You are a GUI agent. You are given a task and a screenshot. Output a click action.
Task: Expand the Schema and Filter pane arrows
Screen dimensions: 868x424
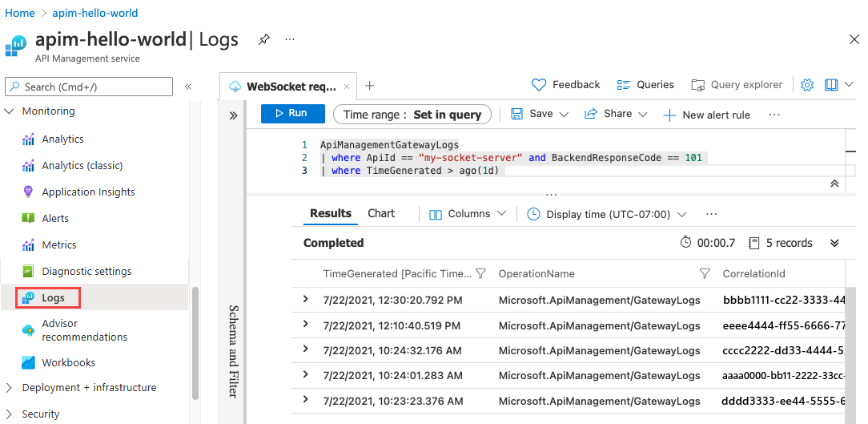coord(233,115)
